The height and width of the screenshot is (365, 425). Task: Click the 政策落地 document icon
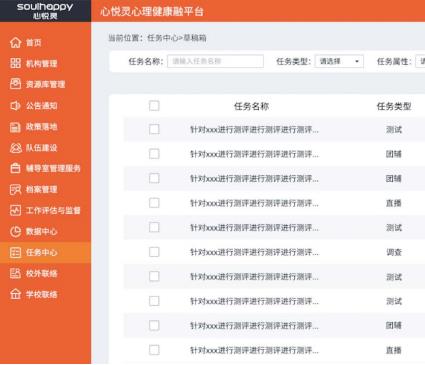click(16, 127)
